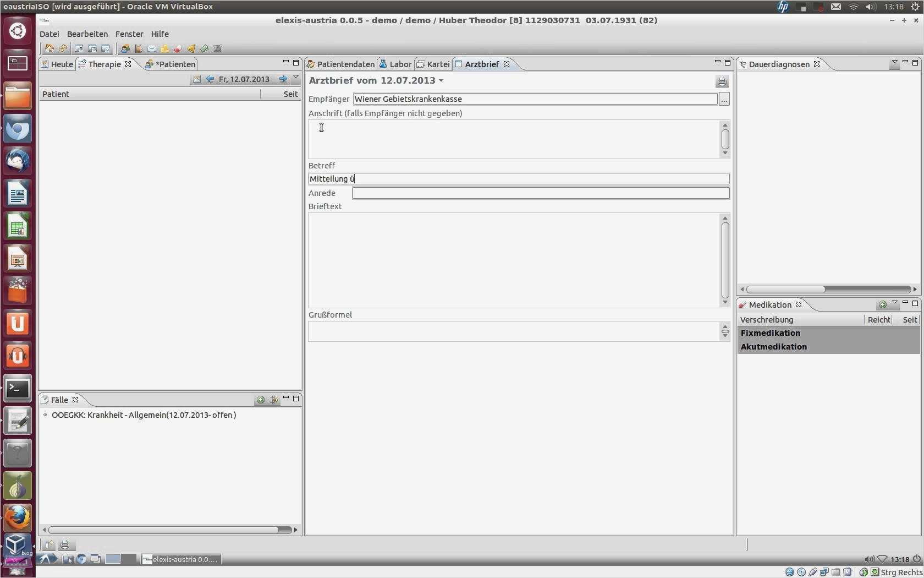Click the gold coins icon in the toolbar
Viewport: 924px width, 578px height.
[x=164, y=48]
